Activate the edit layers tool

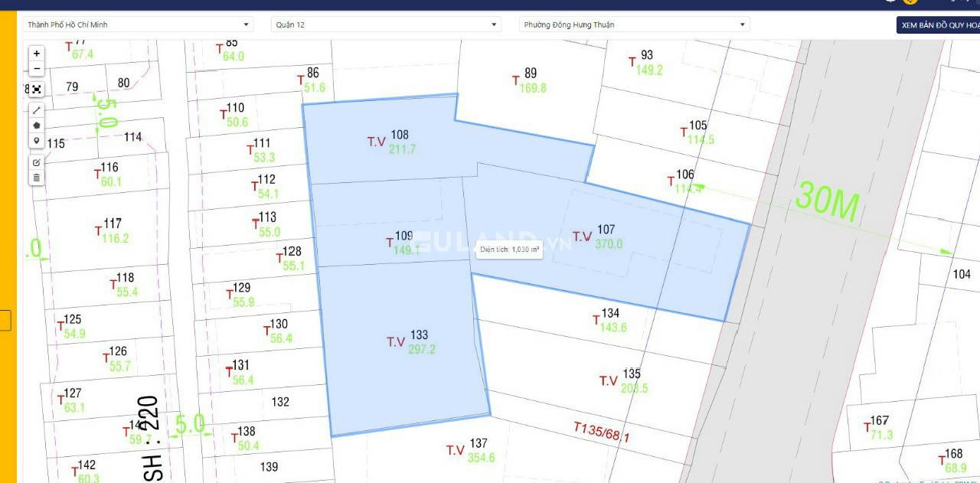pyautogui.click(x=37, y=162)
